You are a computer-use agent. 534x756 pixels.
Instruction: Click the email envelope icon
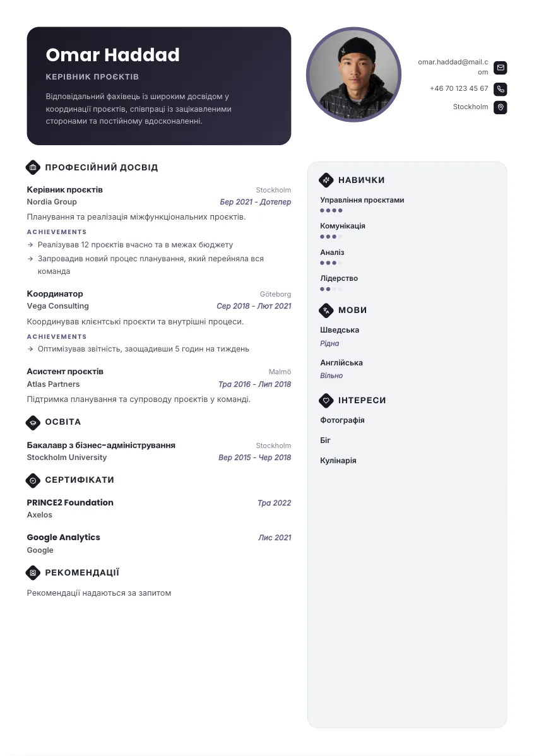(501, 68)
